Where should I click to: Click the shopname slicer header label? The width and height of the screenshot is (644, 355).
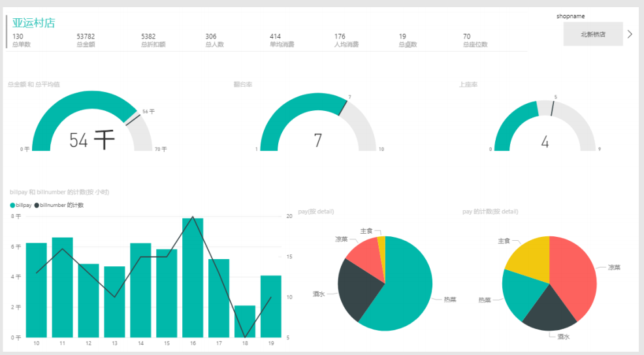[570, 16]
